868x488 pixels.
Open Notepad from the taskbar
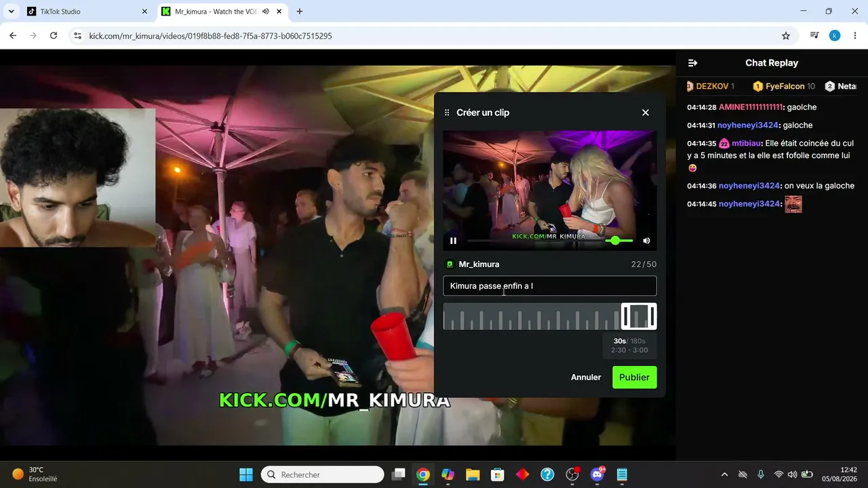[622, 474]
